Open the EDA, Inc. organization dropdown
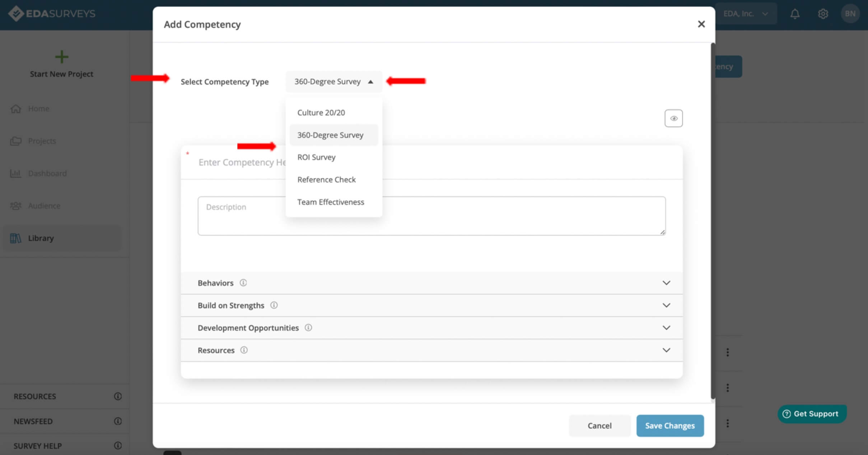The image size is (868, 455). pos(746,14)
